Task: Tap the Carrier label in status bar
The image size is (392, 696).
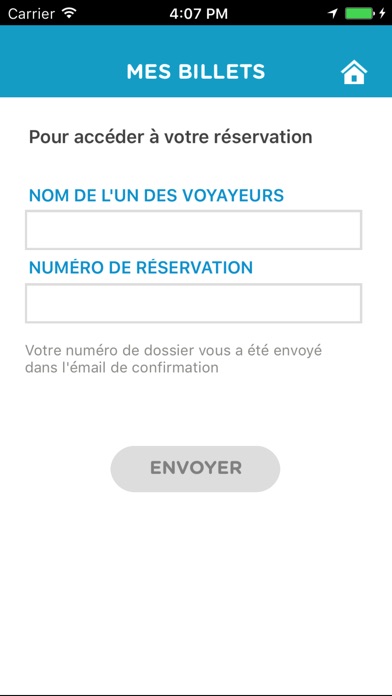Action: (32, 13)
